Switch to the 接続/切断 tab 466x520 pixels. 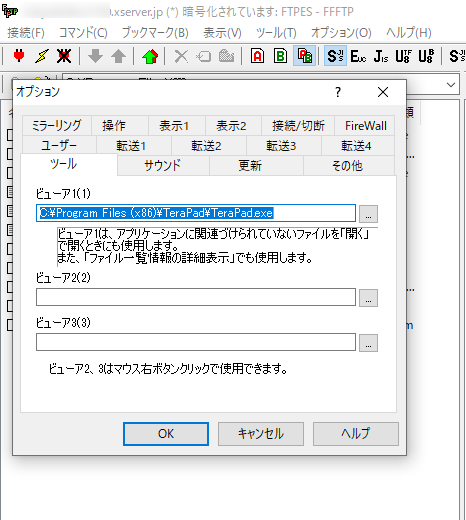pyautogui.click(x=298, y=126)
